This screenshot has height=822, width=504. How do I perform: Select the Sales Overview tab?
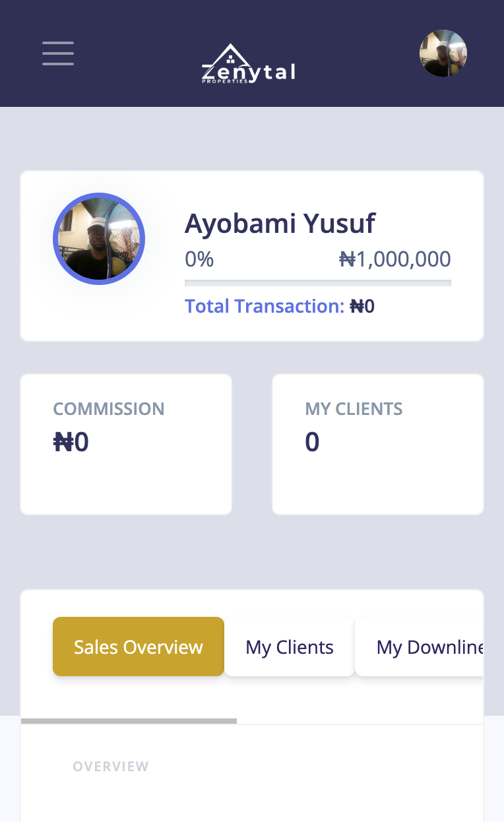pyautogui.click(x=139, y=647)
